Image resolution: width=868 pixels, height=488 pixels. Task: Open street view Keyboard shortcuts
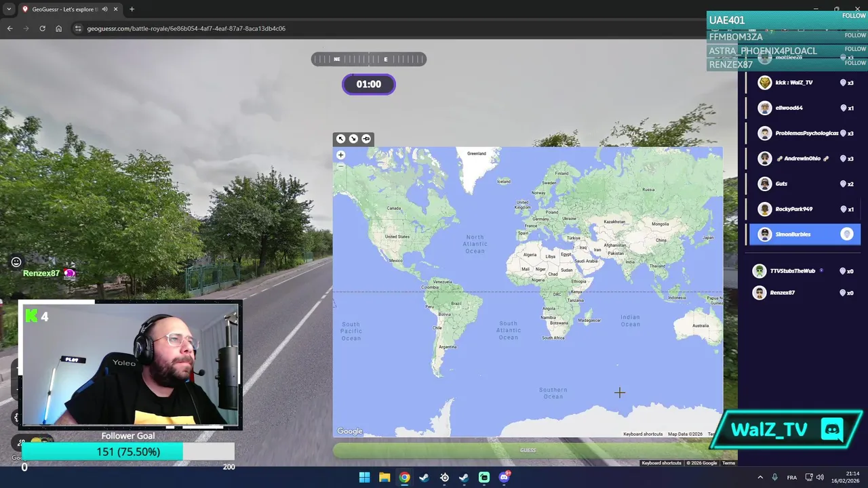click(x=661, y=463)
